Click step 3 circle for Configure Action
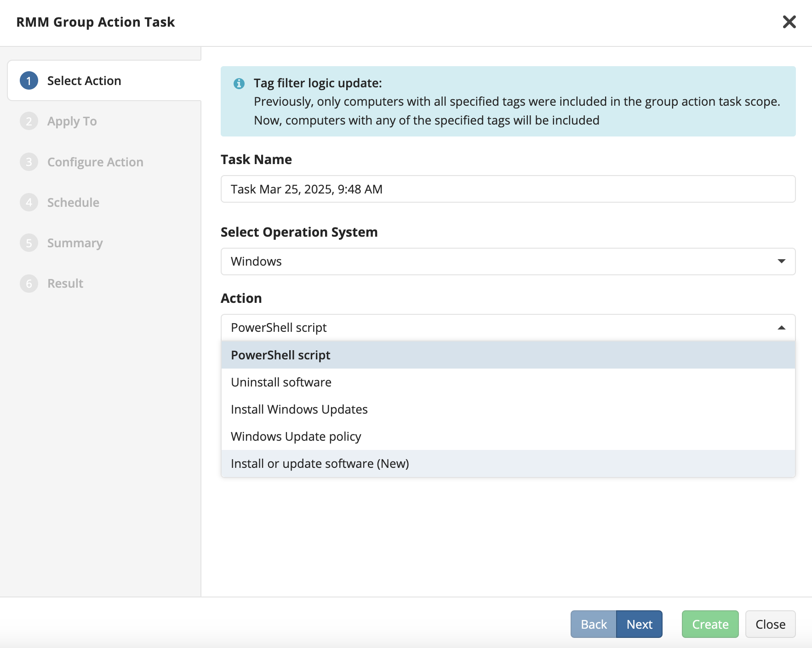 29,162
